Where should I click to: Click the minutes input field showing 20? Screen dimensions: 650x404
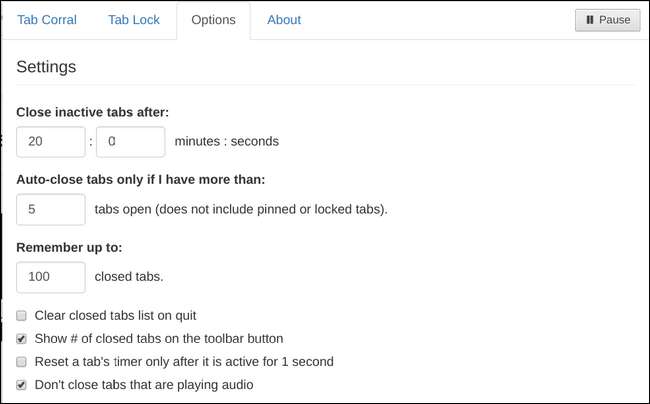pos(51,142)
